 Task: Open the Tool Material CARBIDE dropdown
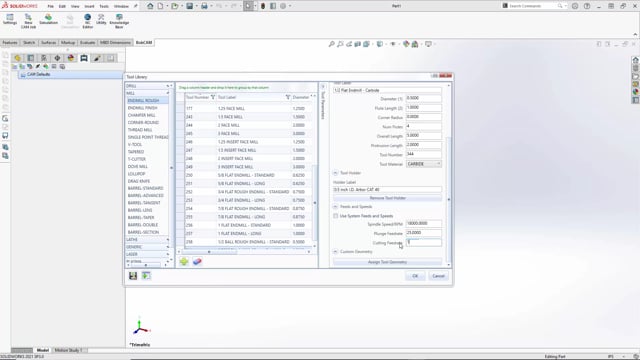tap(424, 164)
